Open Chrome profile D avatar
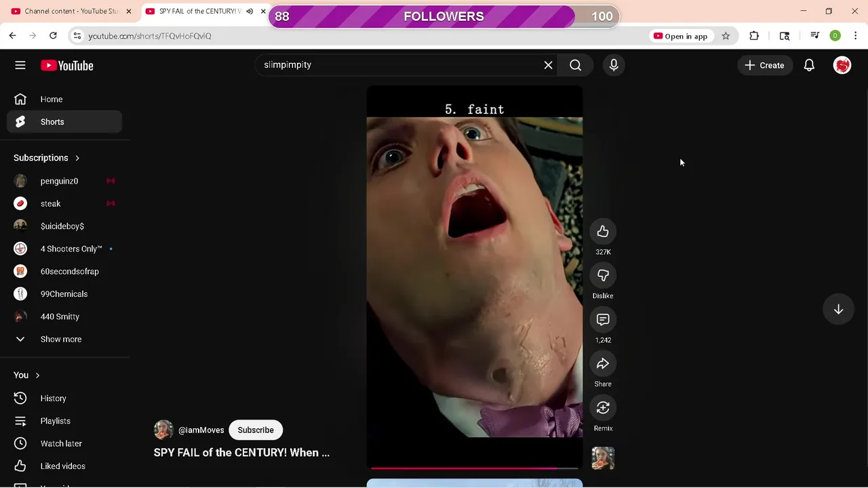Image resolution: width=868 pixels, height=488 pixels. click(835, 36)
